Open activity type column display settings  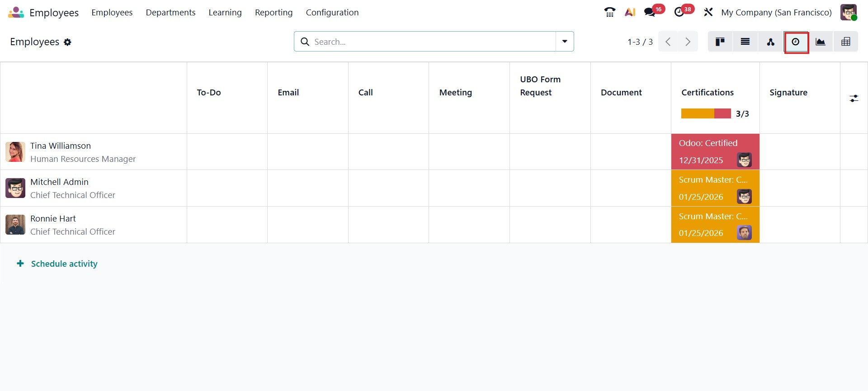[854, 98]
